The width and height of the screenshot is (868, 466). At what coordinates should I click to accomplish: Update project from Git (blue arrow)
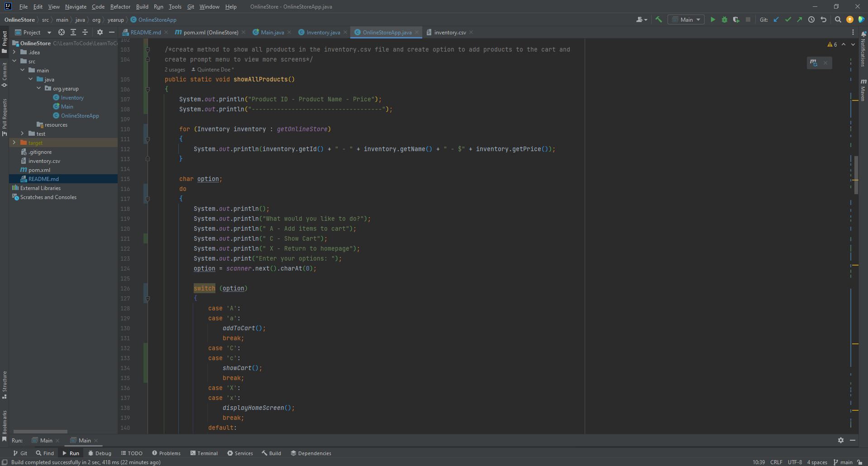(776, 19)
